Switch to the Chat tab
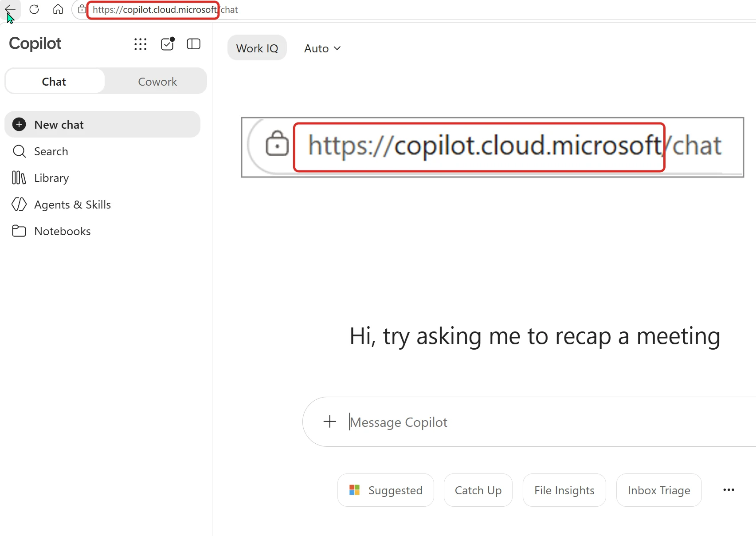The image size is (756, 536). (x=55, y=82)
